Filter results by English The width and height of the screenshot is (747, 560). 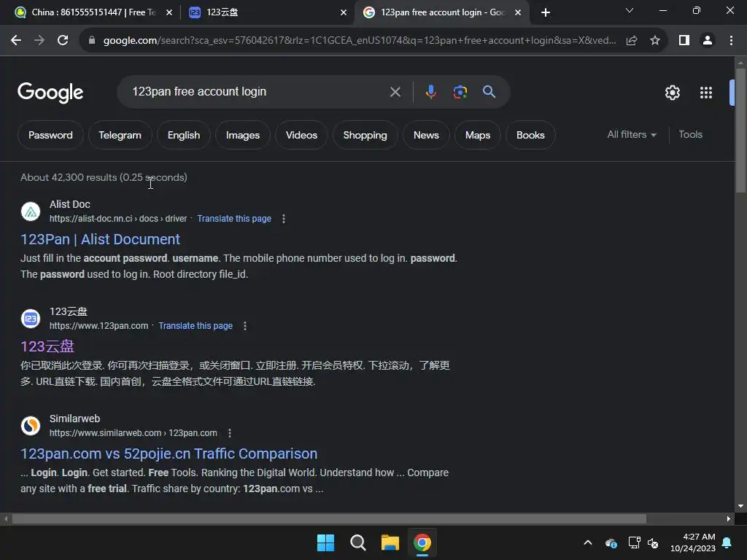tap(184, 135)
